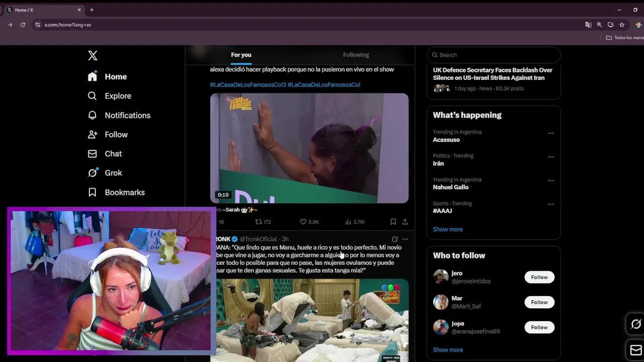Open Grok in the sidebar
644x362 pixels.
105,173
